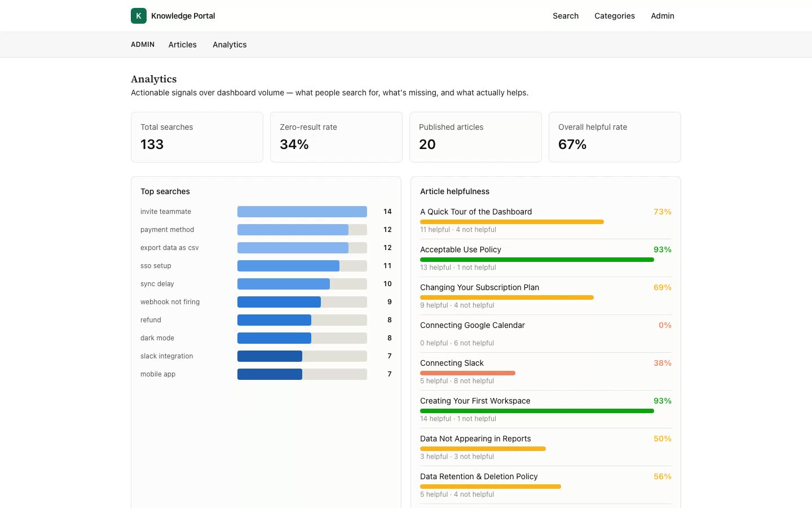
Task: Click the ADMIN label in subnav
Action: pos(143,45)
